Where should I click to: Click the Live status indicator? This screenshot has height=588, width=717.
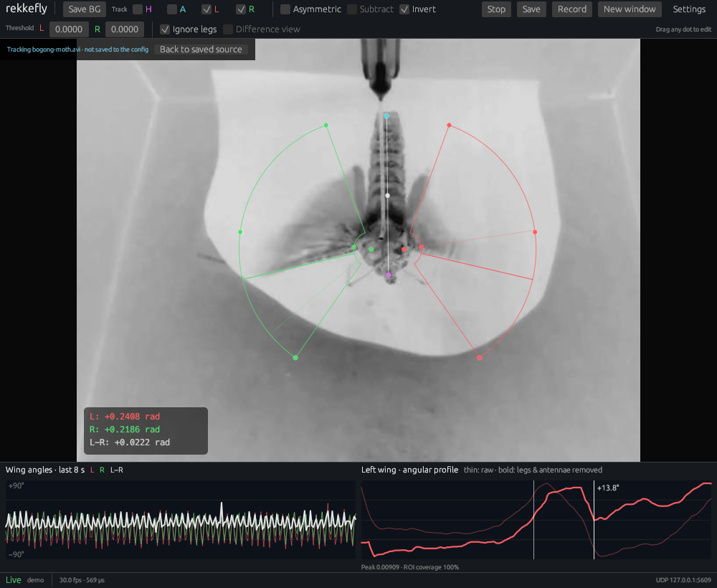click(13, 580)
